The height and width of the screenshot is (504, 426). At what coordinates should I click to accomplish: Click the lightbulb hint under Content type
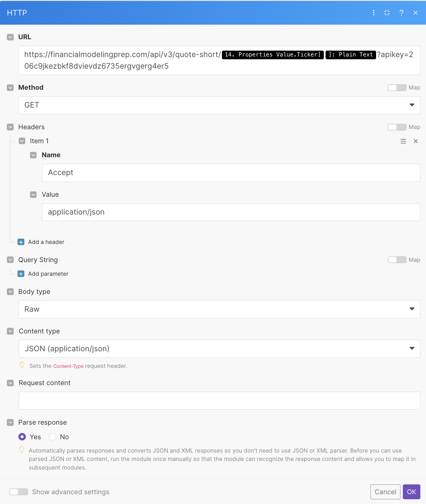(x=22, y=365)
